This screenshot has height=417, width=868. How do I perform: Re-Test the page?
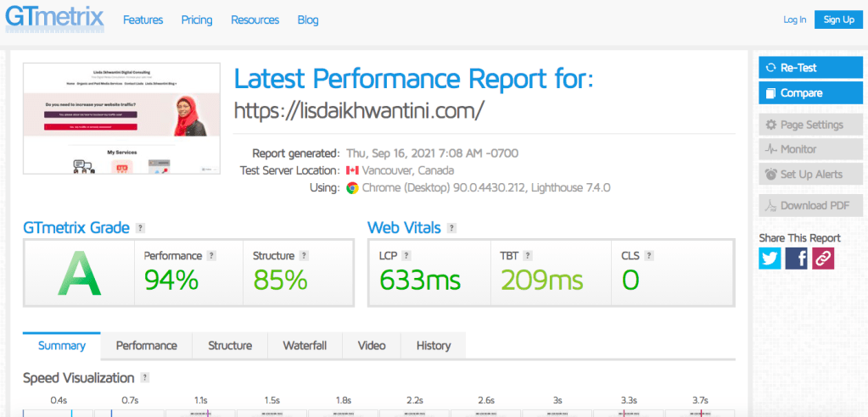click(x=810, y=68)
